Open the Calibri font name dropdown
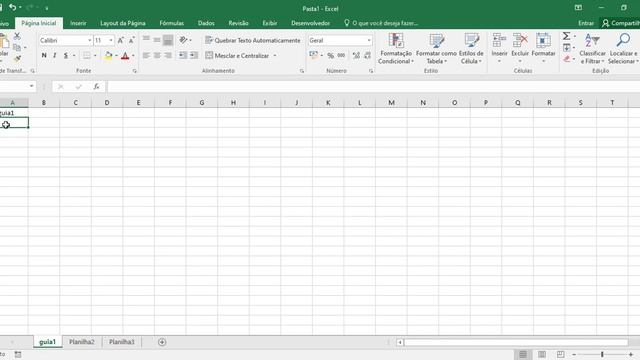This screenshot has height=360, width=640. (89, 40)
